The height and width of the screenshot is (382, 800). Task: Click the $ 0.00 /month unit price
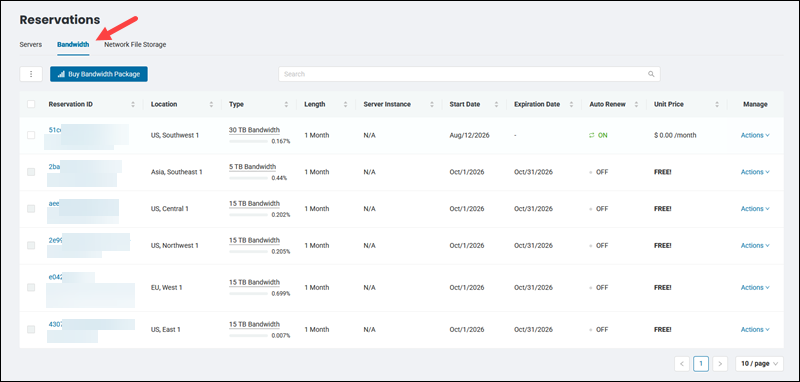coord(675,135)
